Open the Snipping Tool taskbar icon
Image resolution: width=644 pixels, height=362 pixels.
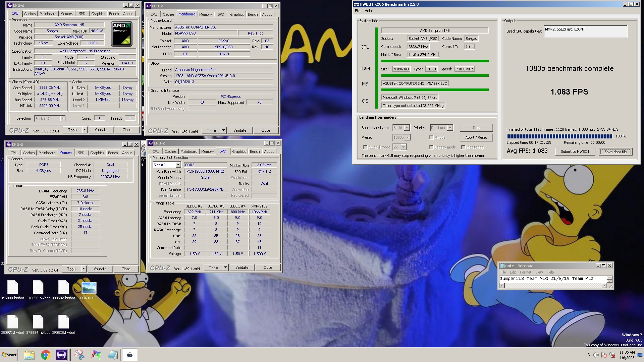(79, 355)
